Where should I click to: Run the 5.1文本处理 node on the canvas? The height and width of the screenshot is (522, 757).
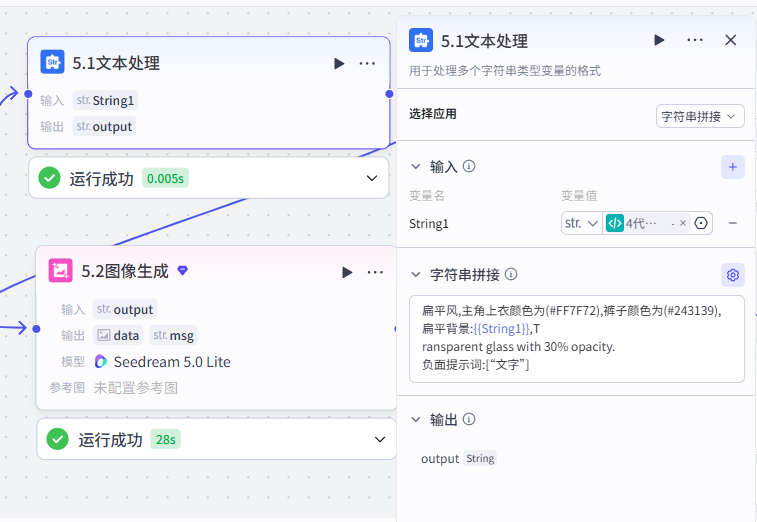click(x=339, y=63)
